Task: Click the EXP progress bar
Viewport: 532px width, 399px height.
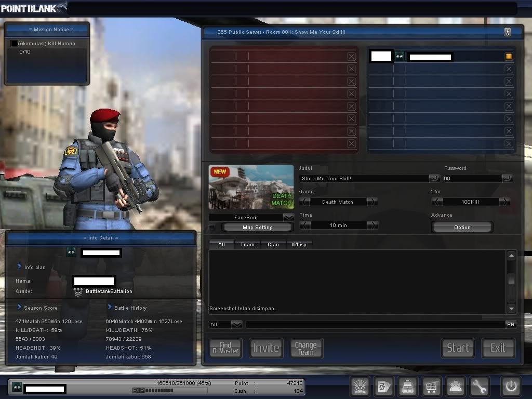Action: pos(170,391)
